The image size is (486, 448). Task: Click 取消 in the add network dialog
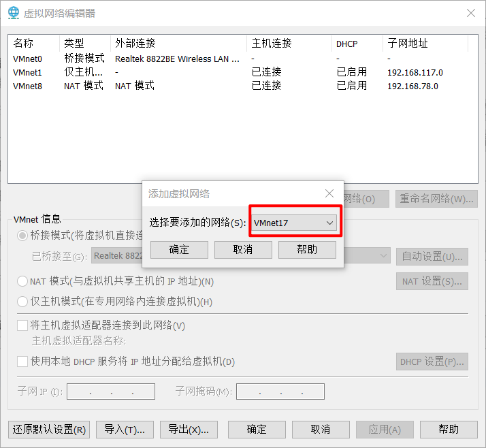click(243, 250)
